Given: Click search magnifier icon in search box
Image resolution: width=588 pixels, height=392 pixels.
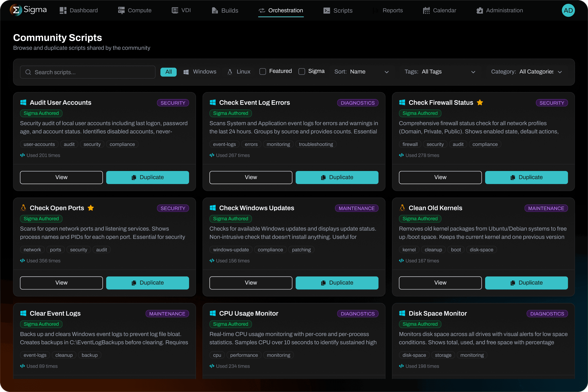Looking at the screenshot, I should 28,72.
